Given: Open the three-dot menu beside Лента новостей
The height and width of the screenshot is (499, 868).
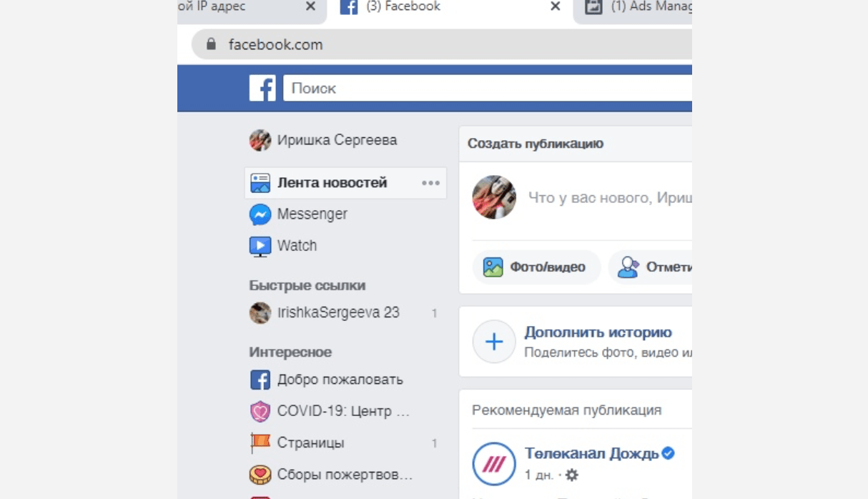Looking at the screenshot, I should tap(430, 183).
